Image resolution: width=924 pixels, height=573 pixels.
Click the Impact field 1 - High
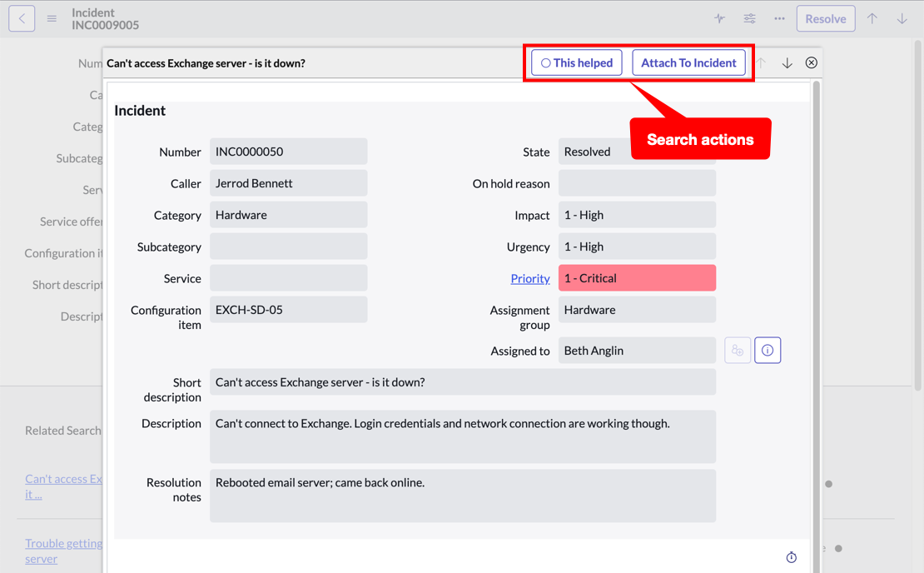coord(637,215)
